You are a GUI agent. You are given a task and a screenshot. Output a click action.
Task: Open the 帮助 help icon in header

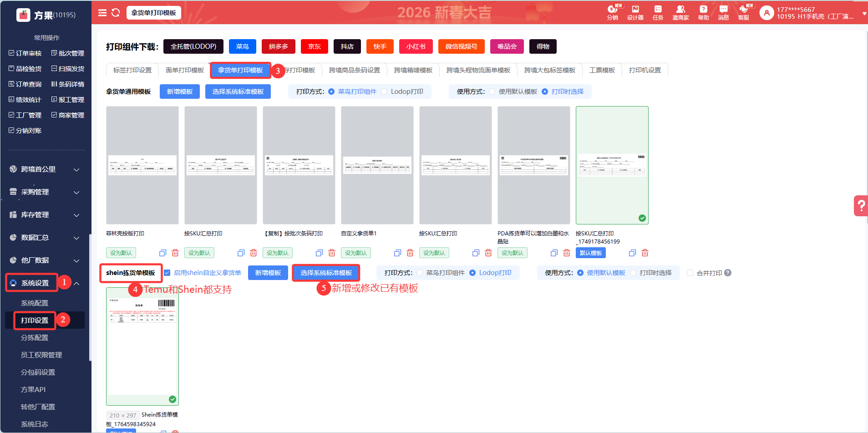[x=703, y=12]
